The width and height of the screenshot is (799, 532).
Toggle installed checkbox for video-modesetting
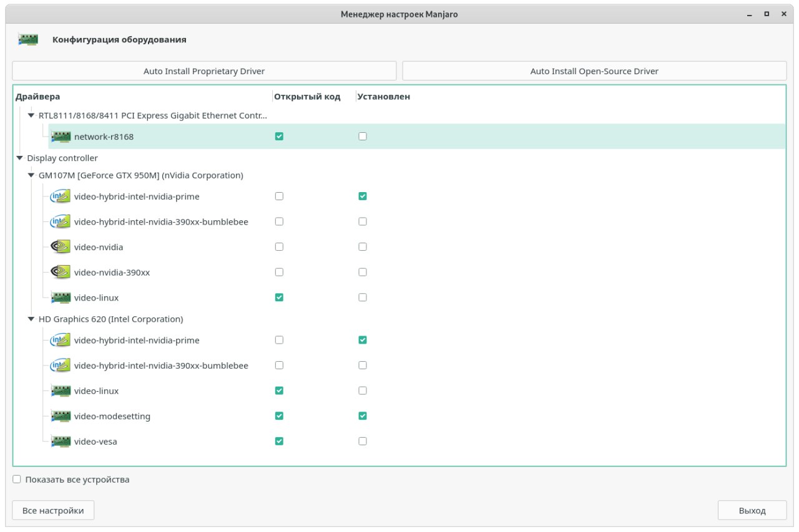(x=363, y=416)
